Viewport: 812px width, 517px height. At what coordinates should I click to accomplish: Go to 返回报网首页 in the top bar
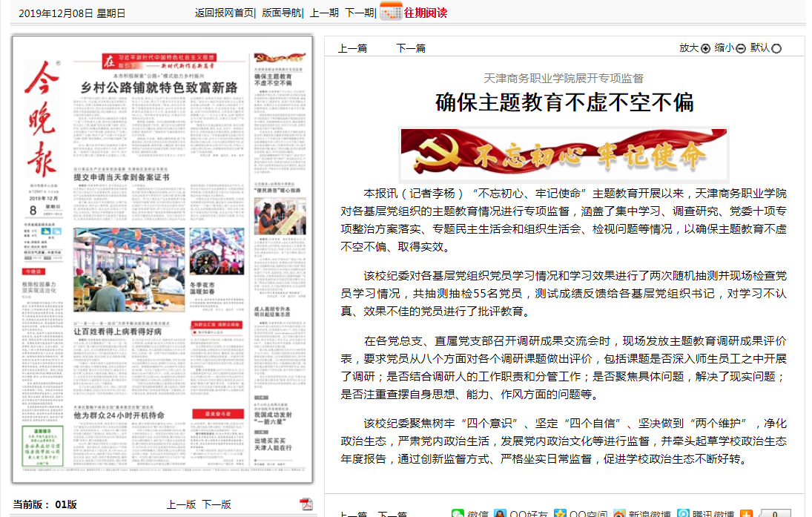(224, 13)
